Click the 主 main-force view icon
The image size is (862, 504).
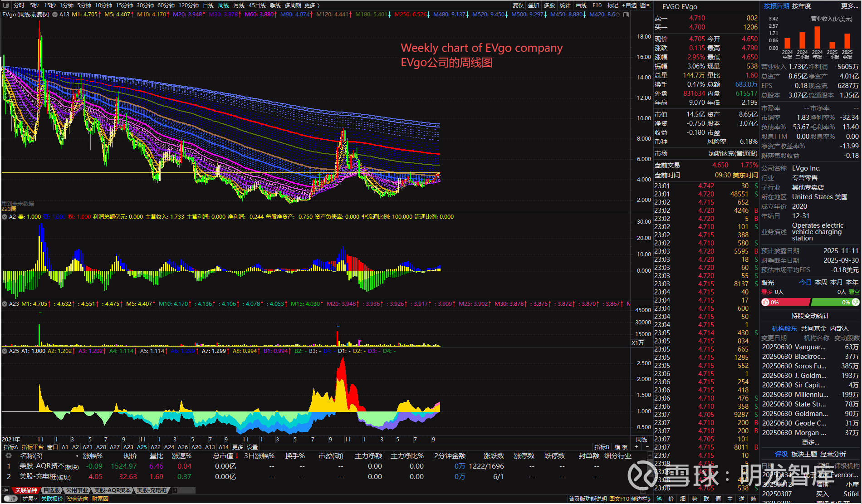(x=730, y=499)
